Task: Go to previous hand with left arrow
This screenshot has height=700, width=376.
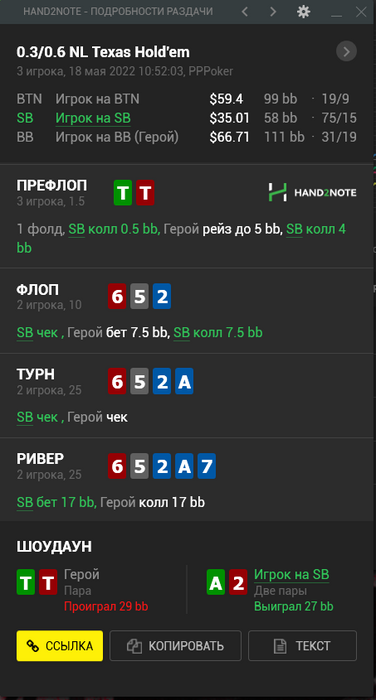Action: (x=245, y=12)
